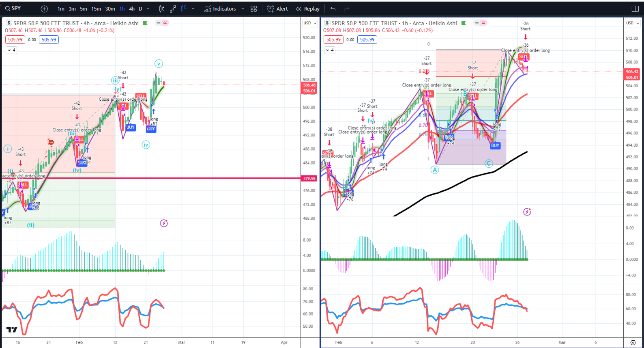644x348 pixels.
Task: Select the 15m timeframe
Action: [x=96, y=9]
